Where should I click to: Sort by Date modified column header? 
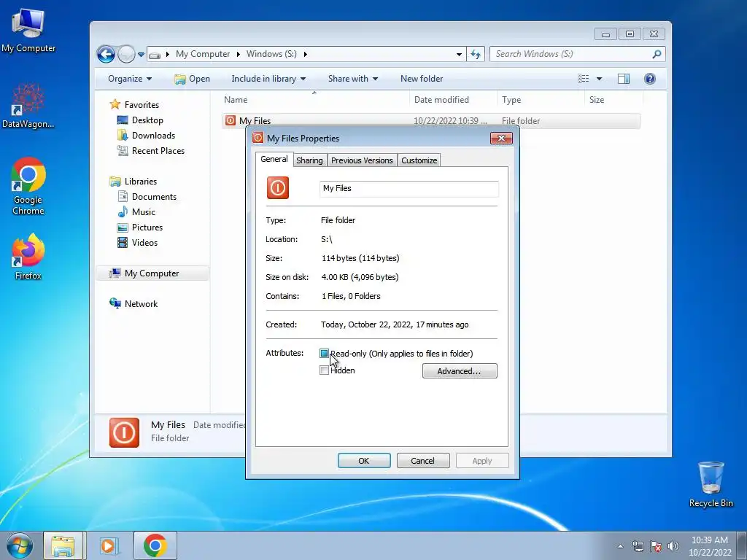[x=452, y=100]
